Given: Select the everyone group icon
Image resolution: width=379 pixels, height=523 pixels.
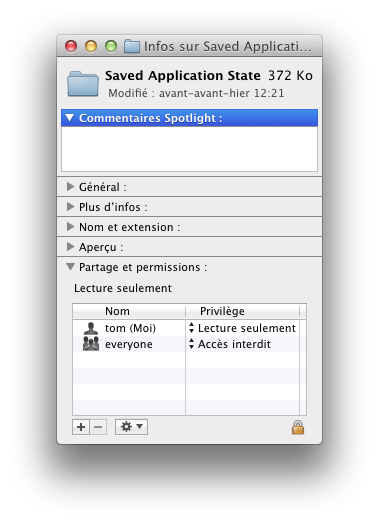Looking at the screenshot, I should (91, 344).
